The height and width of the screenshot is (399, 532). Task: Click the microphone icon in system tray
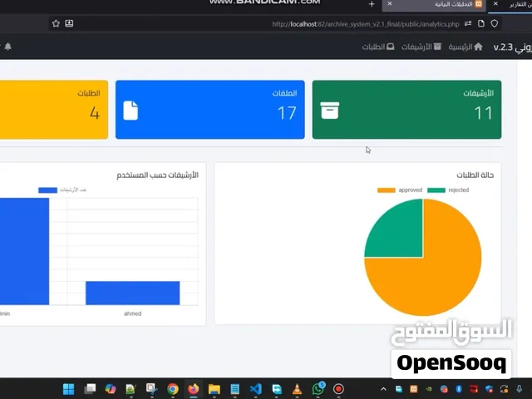point(519,389)
